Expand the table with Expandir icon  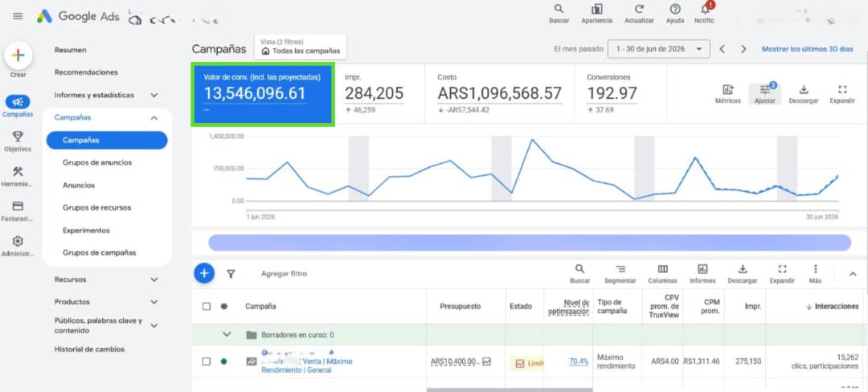[x=782, y=269]
